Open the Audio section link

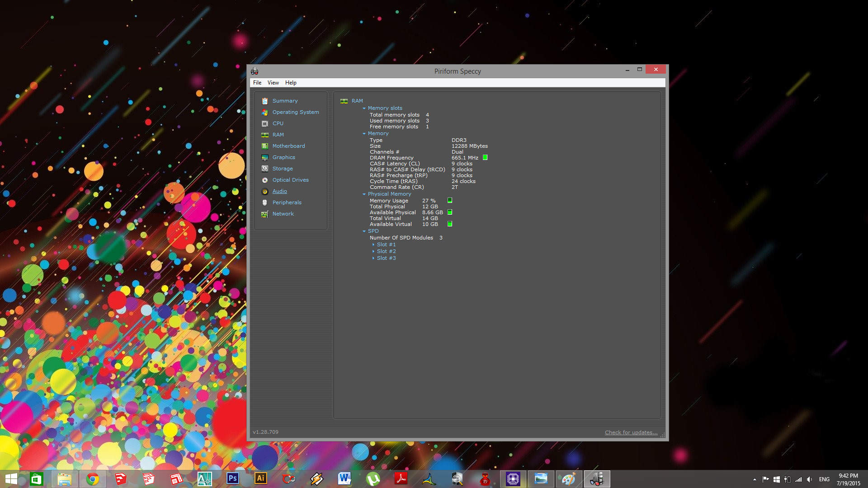(x=279, y=191)
